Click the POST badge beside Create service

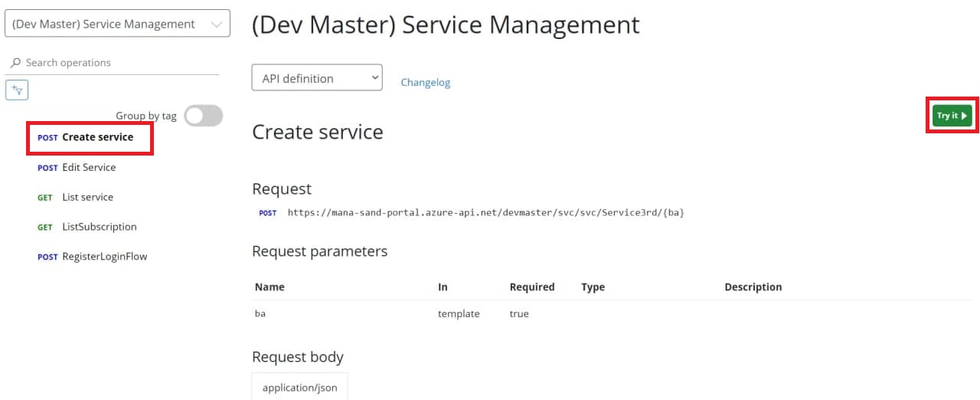[x=47, y=138]
